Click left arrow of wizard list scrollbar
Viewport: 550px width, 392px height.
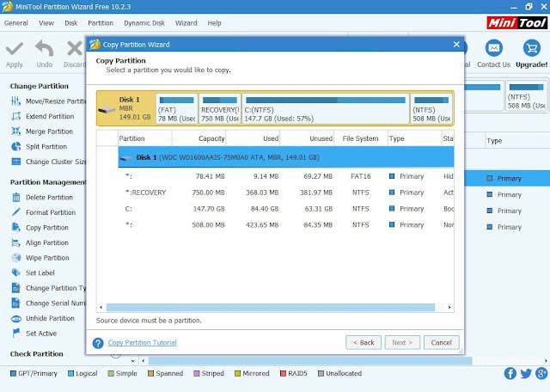pos(101,308)
